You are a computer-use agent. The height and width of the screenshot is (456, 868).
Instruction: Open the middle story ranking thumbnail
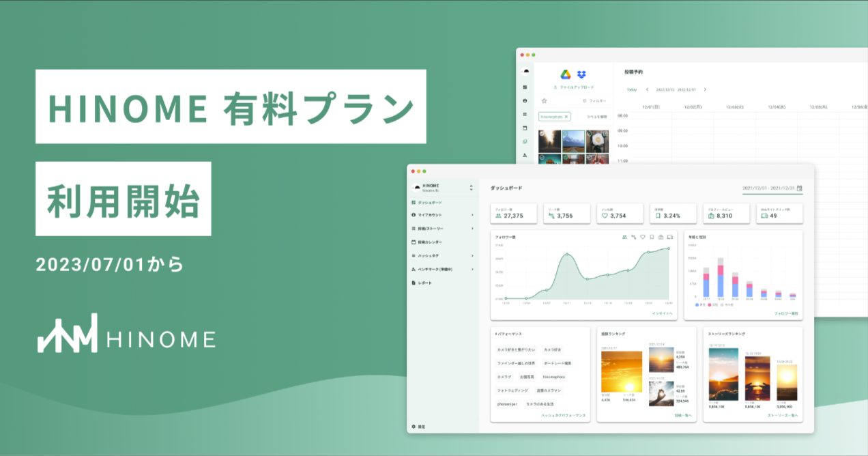coord(756,379)
